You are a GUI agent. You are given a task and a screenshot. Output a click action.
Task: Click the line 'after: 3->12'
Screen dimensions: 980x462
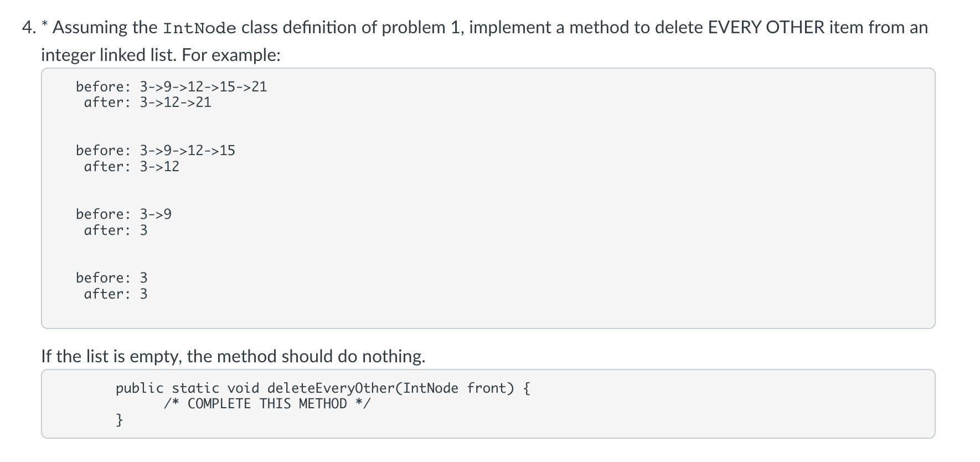pos(132,166)
